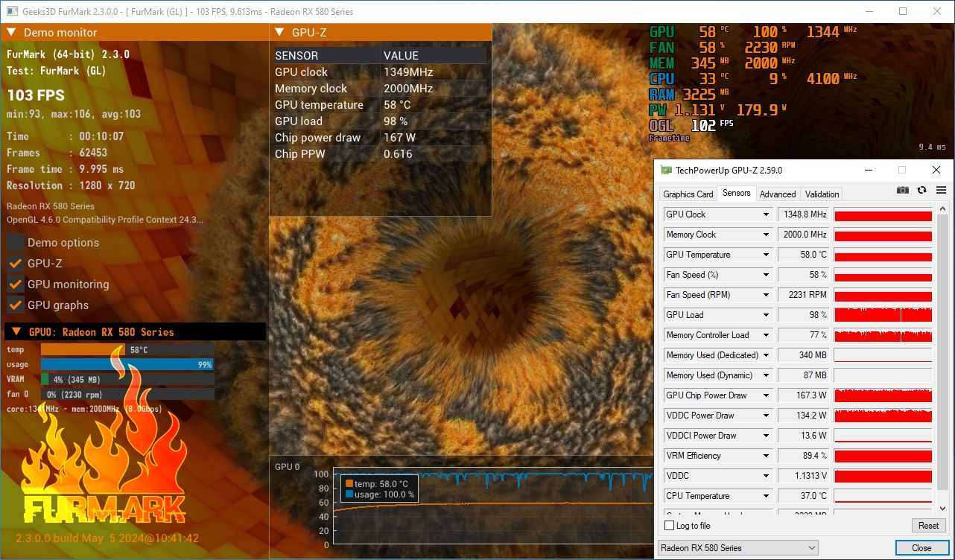Open the Memory Controller Load dropdown
The height and width of the screenshot is (560, 955).
[766, 335]
